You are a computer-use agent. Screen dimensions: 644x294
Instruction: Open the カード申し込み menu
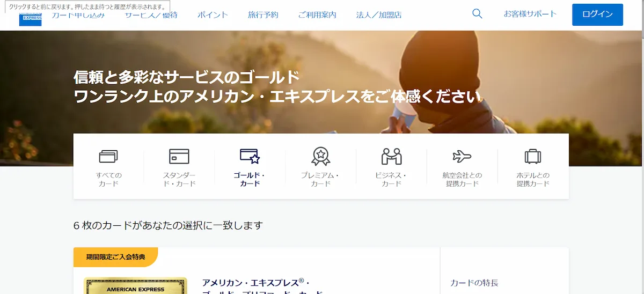[x=78, y=16]
